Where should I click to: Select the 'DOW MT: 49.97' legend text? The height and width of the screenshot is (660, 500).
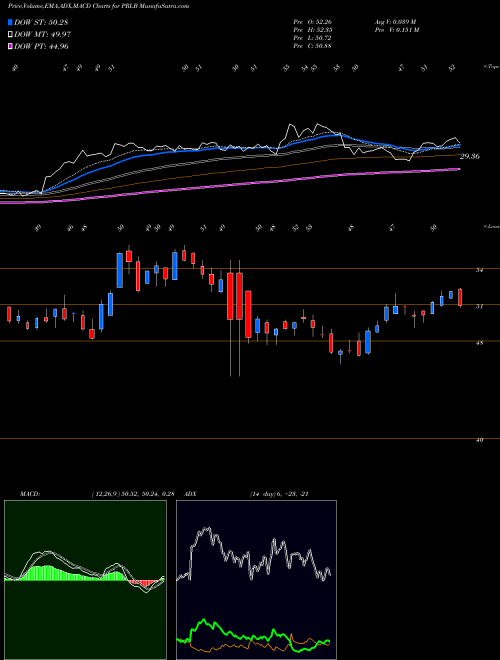click(42, 35)
